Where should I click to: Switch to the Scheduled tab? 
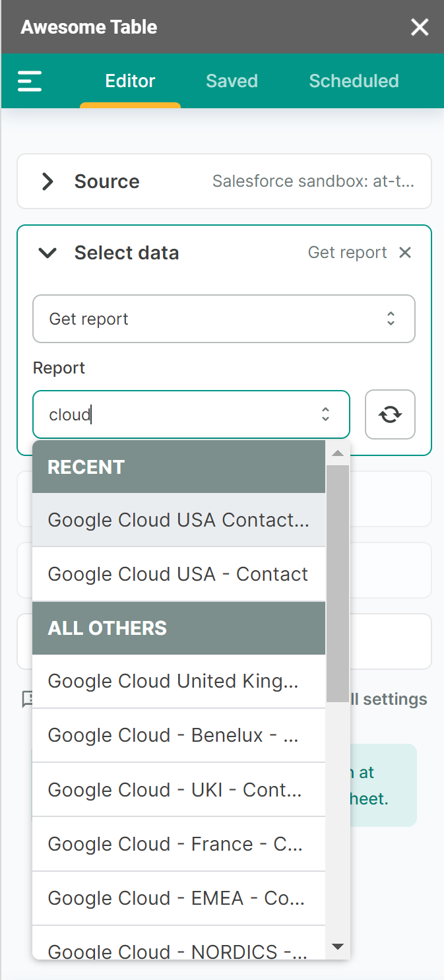click(354, 81)
